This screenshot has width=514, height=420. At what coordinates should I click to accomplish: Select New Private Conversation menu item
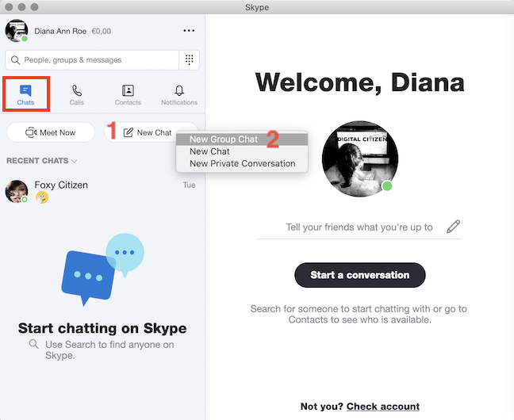pos(242,163)
